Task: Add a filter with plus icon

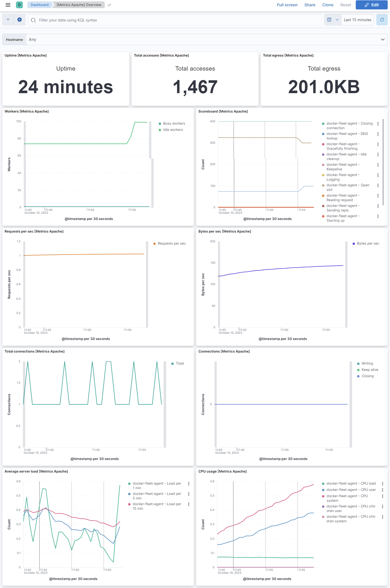Action: (19, 20)
